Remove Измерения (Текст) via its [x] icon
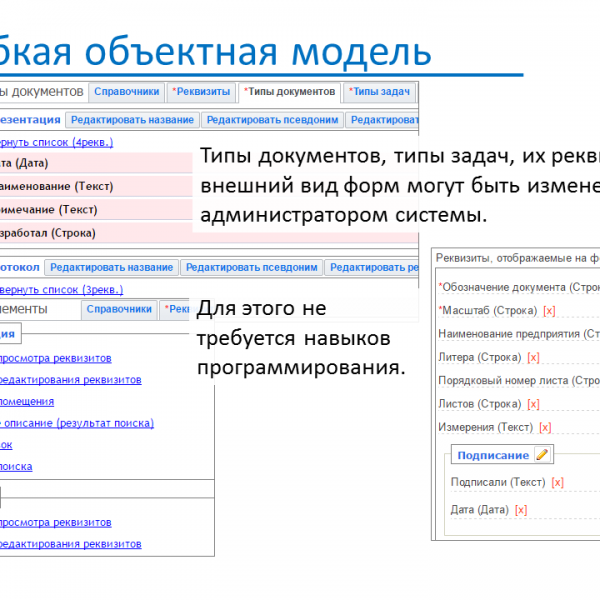Image resolution: width=600 pixels, height=600 pixels. pyautogui.click(x=545, y=428)
